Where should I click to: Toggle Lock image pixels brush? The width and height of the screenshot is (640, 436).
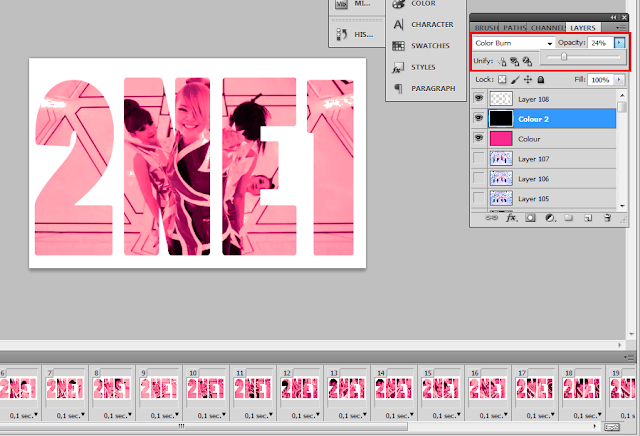pos(515,80)
